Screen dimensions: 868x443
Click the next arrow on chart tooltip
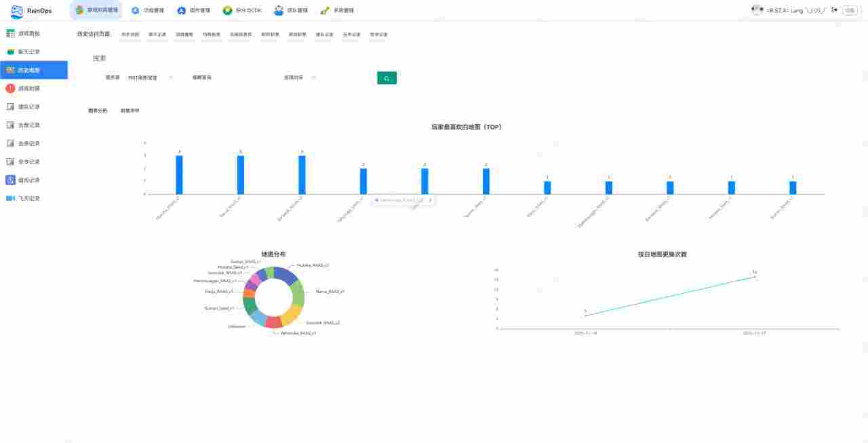(430, 200)
